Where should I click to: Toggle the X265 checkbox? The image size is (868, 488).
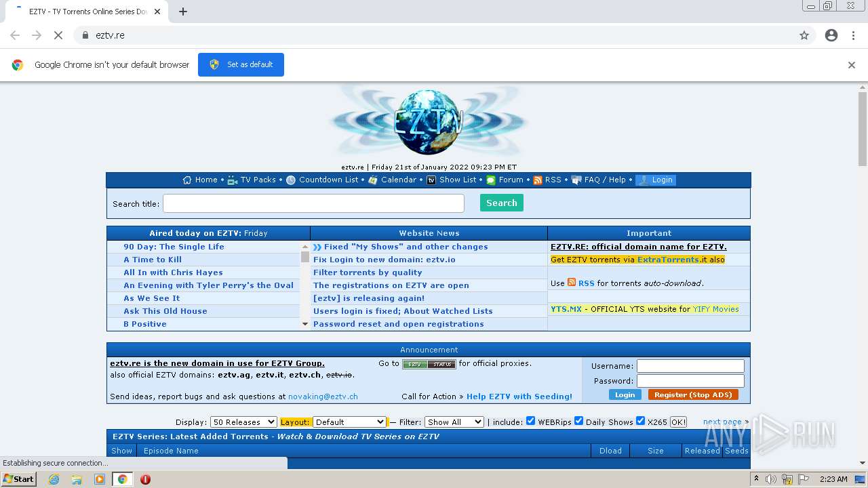click(x=640, y=421)
